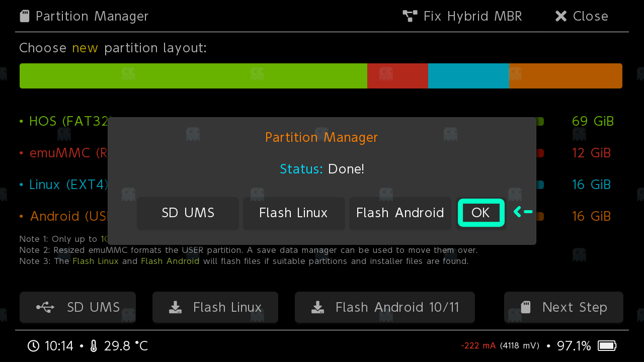Choose SD UMS in the dialog
644x362 pixels.
pos(188,213)
